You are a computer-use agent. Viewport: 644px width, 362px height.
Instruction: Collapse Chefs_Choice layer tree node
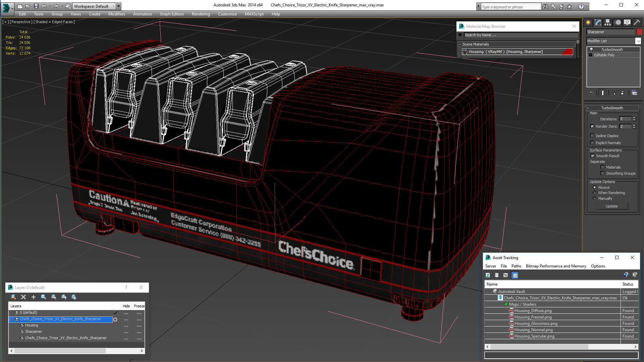[11, 319]
